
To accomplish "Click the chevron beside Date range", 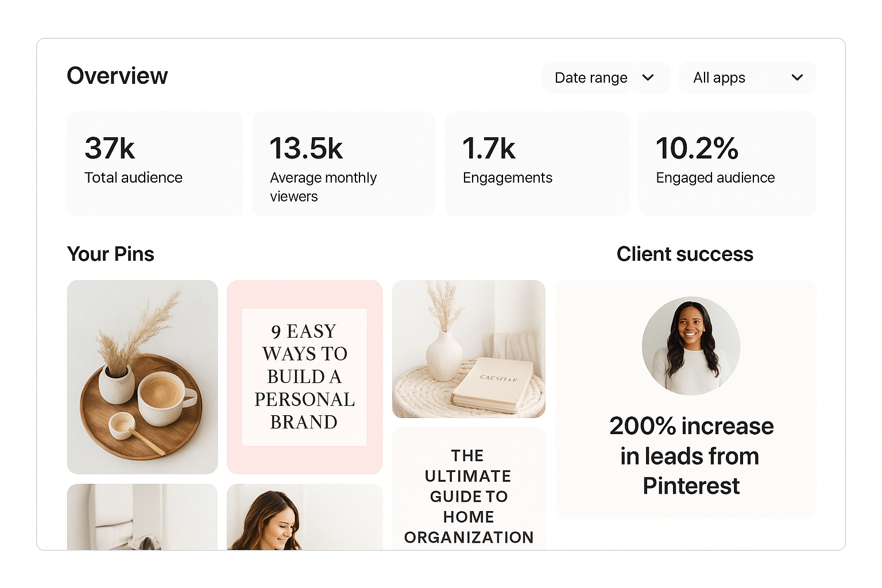I will [x=648, y=78].
